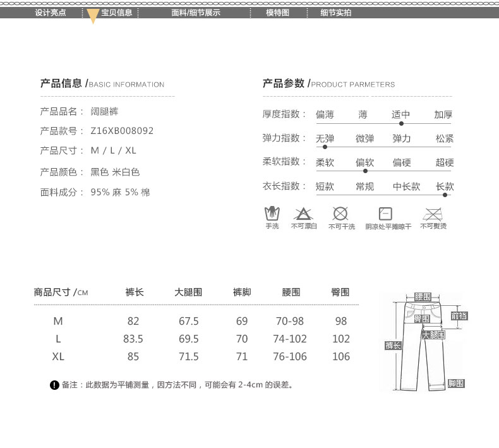Image resolution: width=499 pixels, height=448 pixels.
Task: Select the 宝贝信息 tab
Action: coord(116,13)
